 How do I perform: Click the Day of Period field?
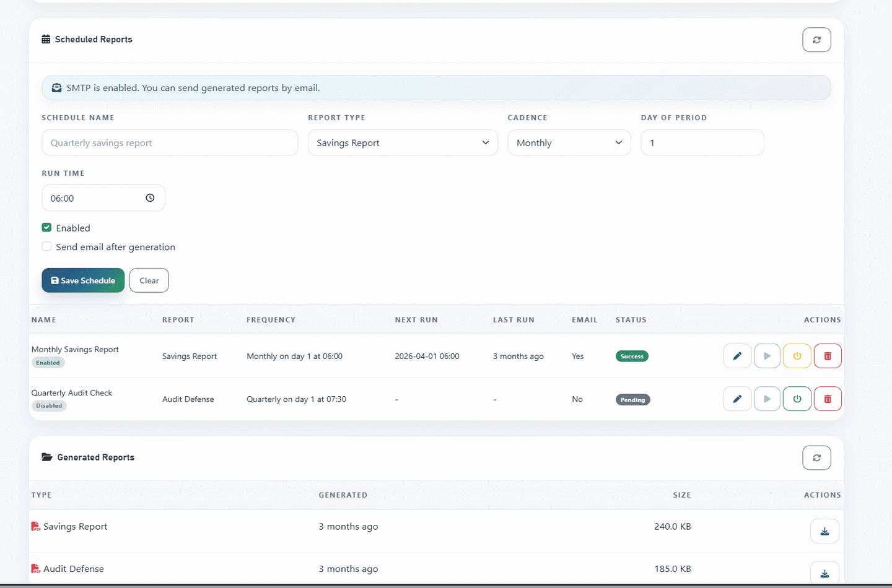pyautogui.click(x=702, y=143)
